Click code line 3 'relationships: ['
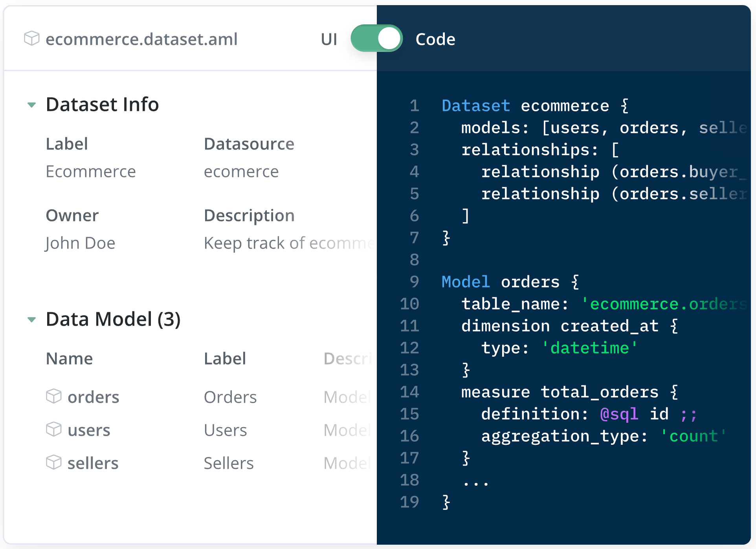756x549 pixels. pos(540,150)
